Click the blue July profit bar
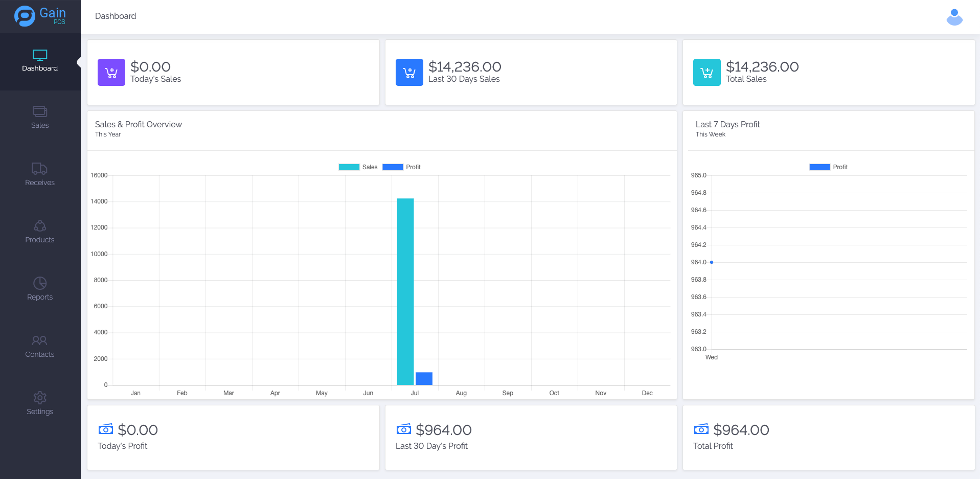The height and width of the screenshot is (479, 980). click(x=424, y=379)
